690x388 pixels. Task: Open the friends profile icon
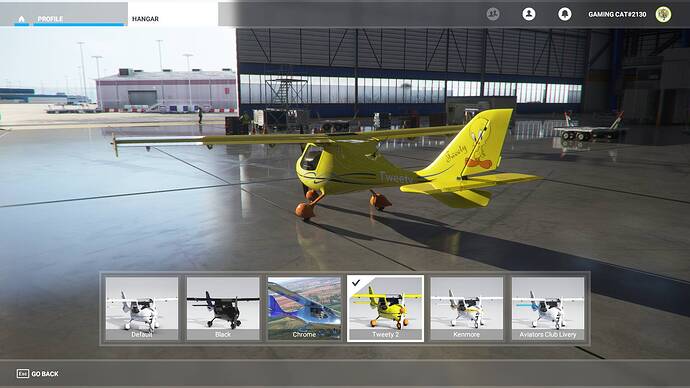[x=529, y=14]
